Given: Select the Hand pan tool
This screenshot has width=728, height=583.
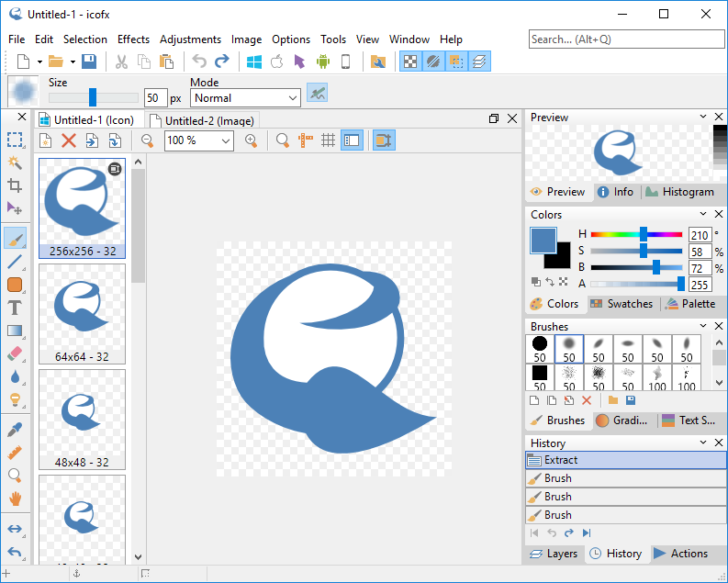Looking at the screenshot, I should point(15,499).
